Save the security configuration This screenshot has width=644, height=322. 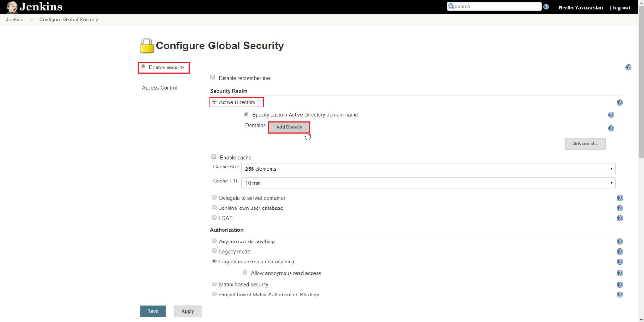pyautogui.click(x=153, y=311)
